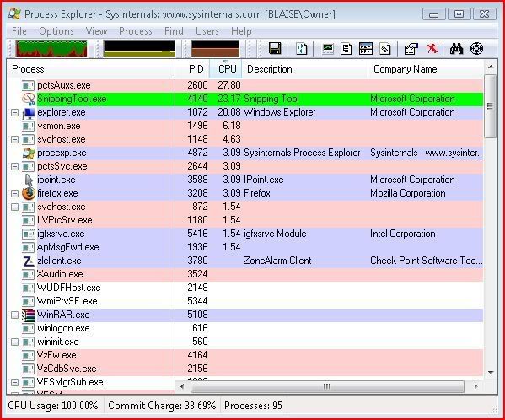This screenshot has width=505, height=420.
Task: Show the lower pane toolbar icon
Action: point(366,49)
